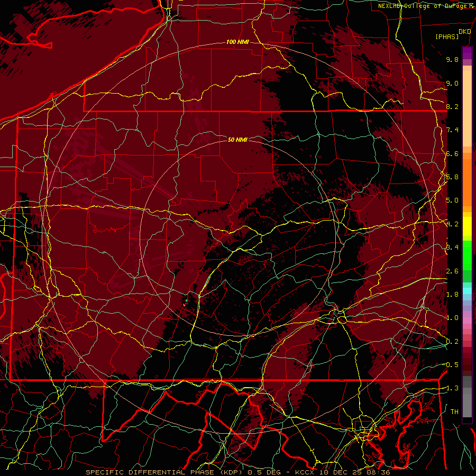Click the SPECIFIC DIFFERENTIAL PHASE (KDP) caption
The image size is (476, 476).
click(x=166, y=472)
